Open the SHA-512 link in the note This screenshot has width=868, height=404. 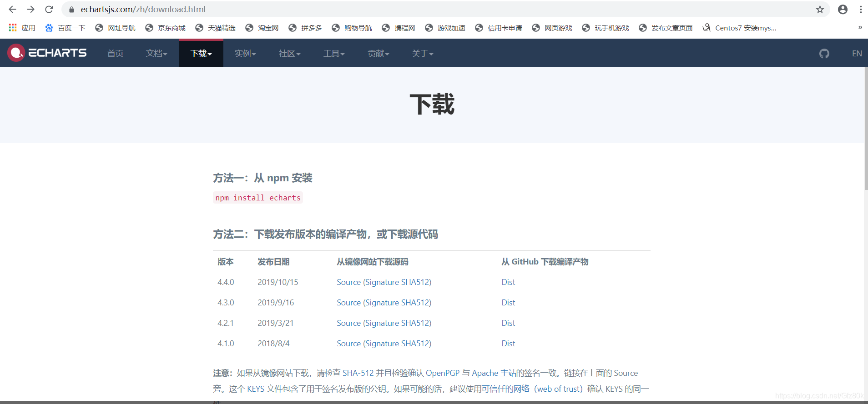[x=358, y=373]
